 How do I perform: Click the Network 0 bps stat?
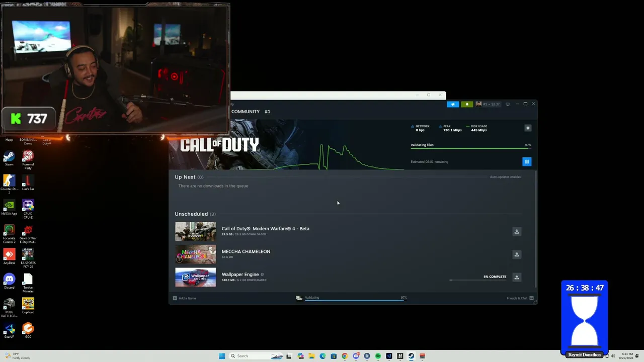(x=421, y=128)
